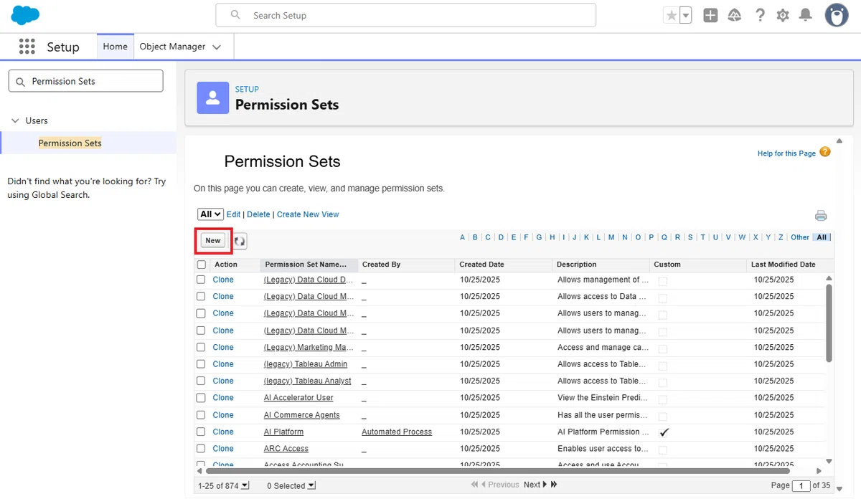Open the Help for this Page link
This screenshot has width=861, height=504.
[x=786, y=153]
